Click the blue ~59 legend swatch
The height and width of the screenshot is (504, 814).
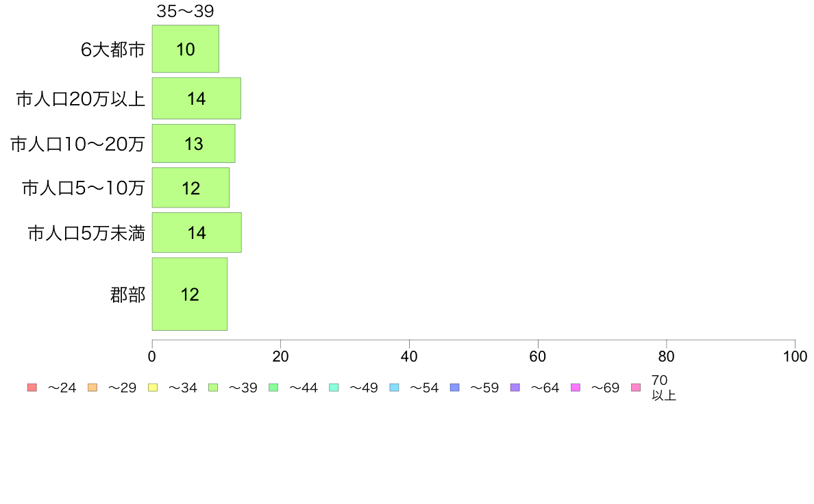click(455, 387)
